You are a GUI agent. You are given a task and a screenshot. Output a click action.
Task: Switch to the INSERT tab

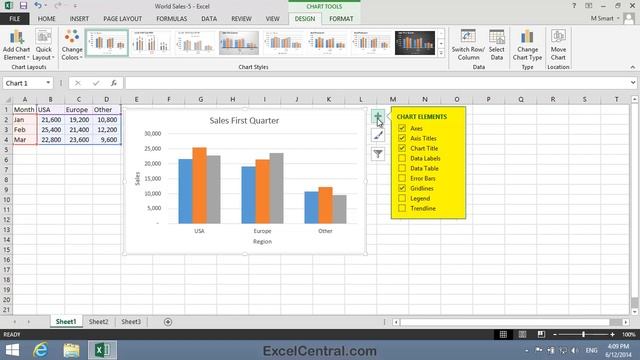(x=79, y=19)
